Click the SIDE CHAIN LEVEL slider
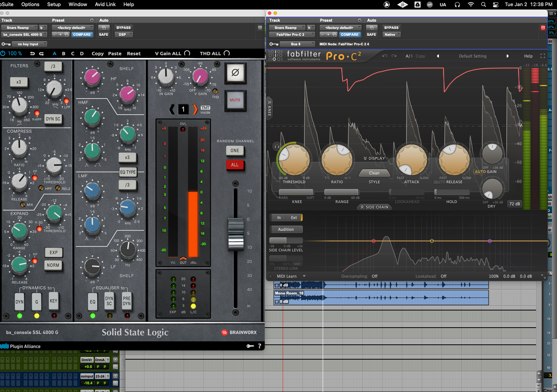 286,240
